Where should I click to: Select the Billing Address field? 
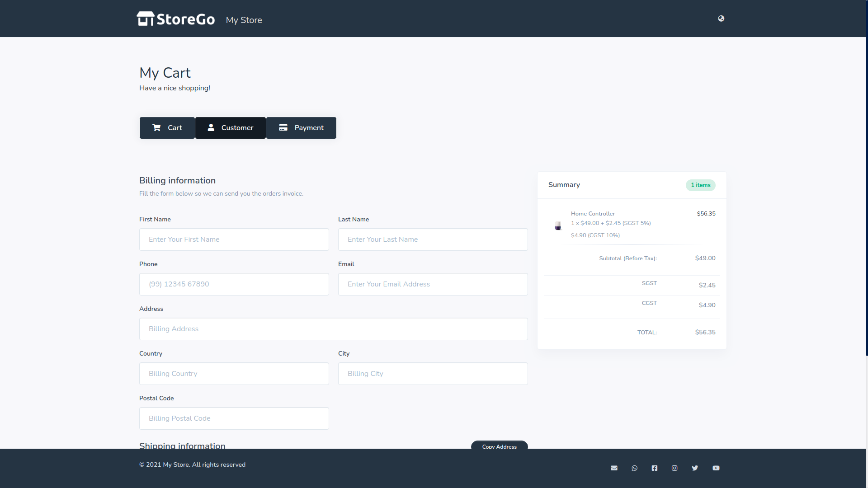click(333, 329)
